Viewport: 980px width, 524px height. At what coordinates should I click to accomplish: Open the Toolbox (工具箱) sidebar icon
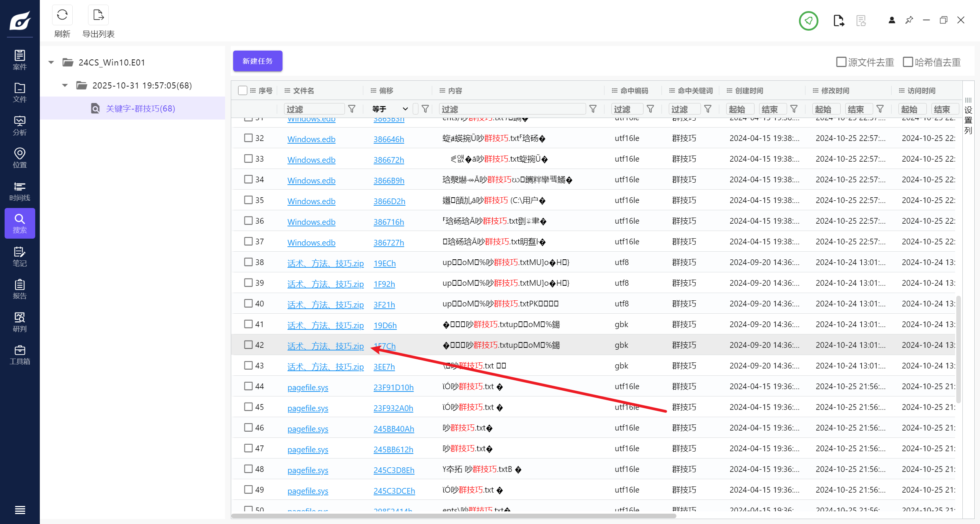pos(20,355)
